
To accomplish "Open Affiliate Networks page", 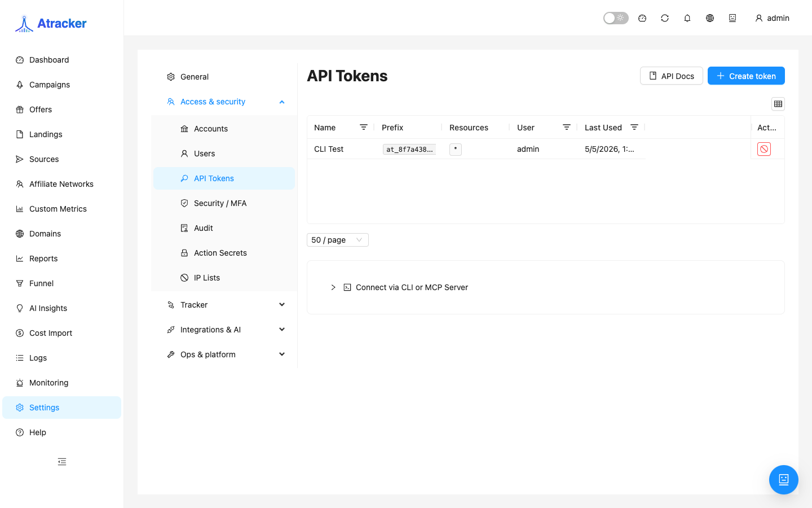I will (x=61, y=184).
